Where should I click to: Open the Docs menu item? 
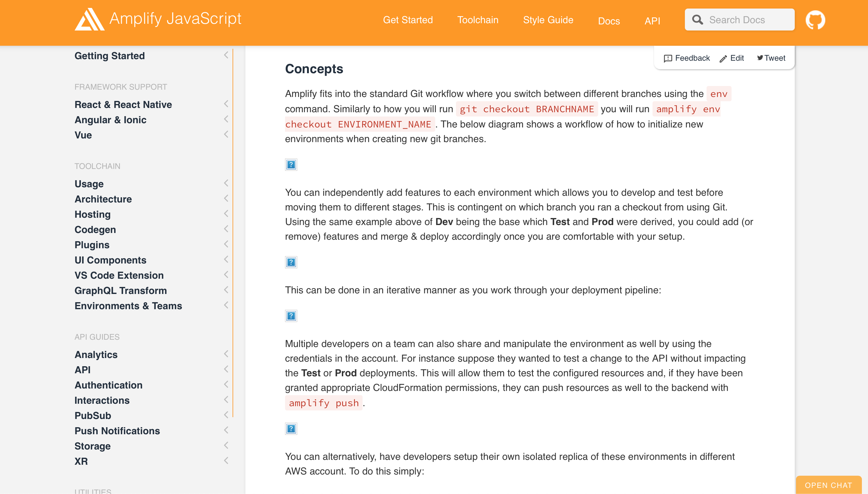pyautogui.click(x=609, y=21)
